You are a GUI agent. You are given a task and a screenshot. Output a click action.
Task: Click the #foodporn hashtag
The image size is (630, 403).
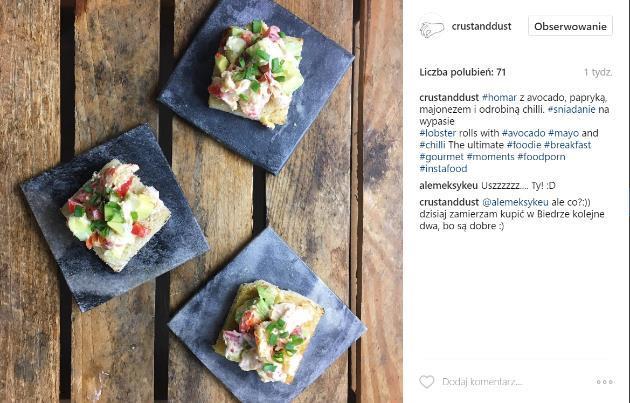pos(541,157)
